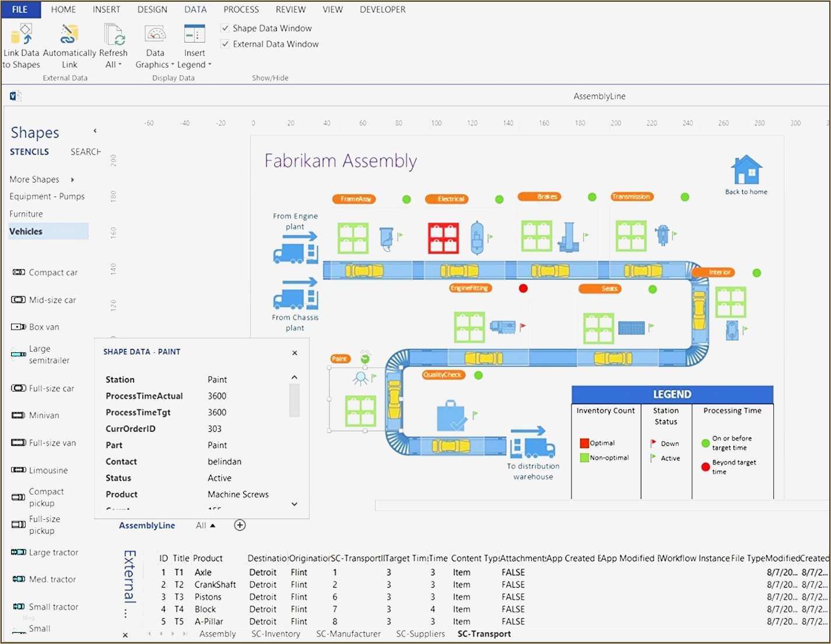
Task: Click the Link Data to Shapes icon
Action: pos(22,34)
